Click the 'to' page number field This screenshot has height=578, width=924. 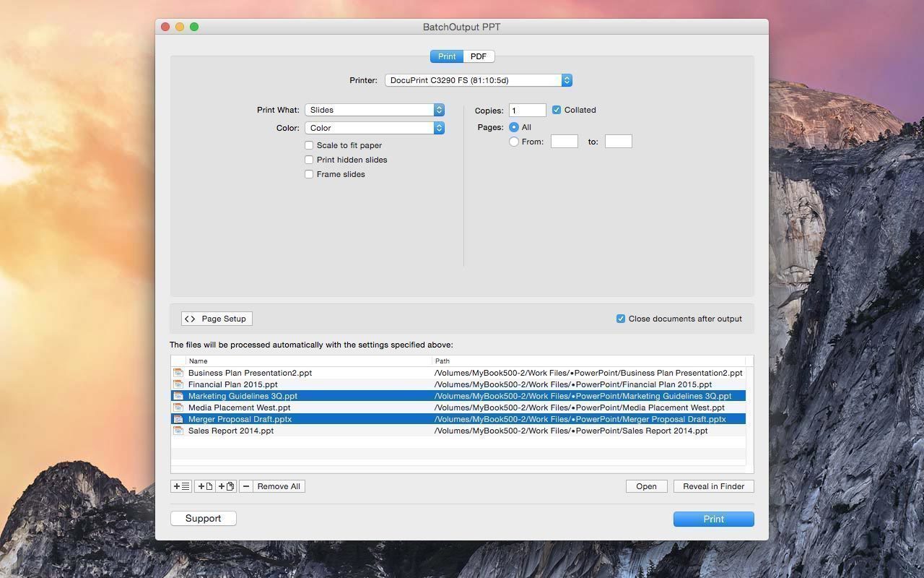(619, 142)
